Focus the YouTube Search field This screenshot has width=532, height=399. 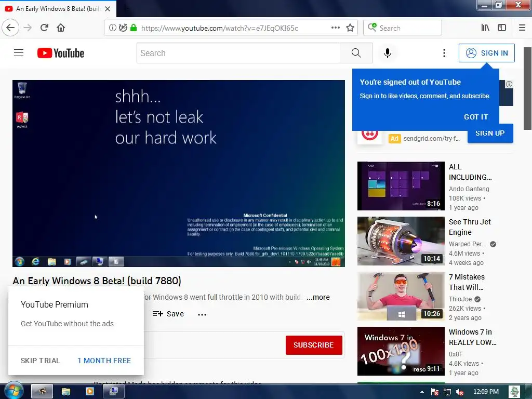tap(238, 53)
